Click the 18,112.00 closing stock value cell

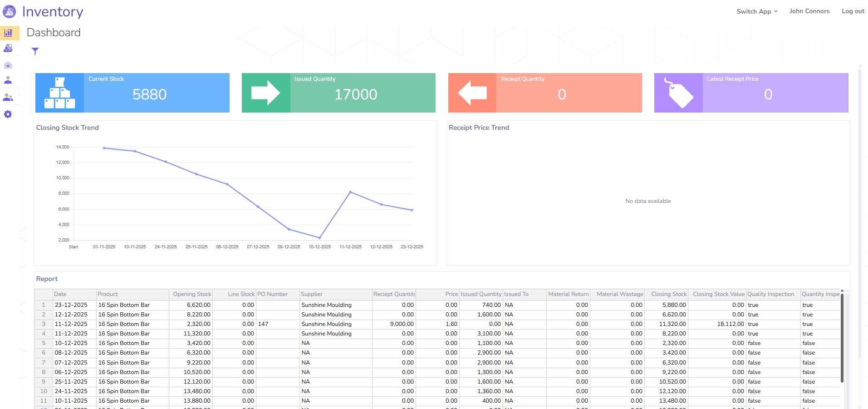(x=717, y=324)
